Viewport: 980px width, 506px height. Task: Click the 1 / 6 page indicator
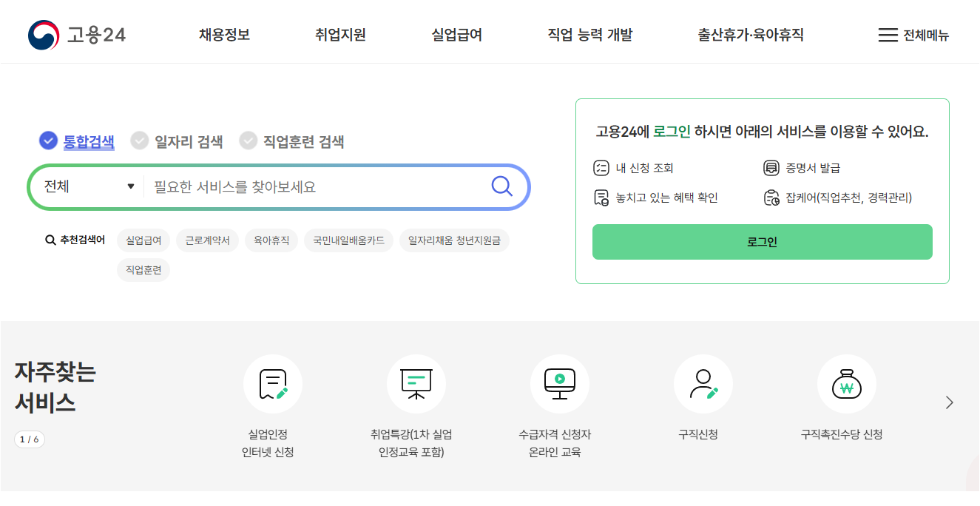click(30, 439)
